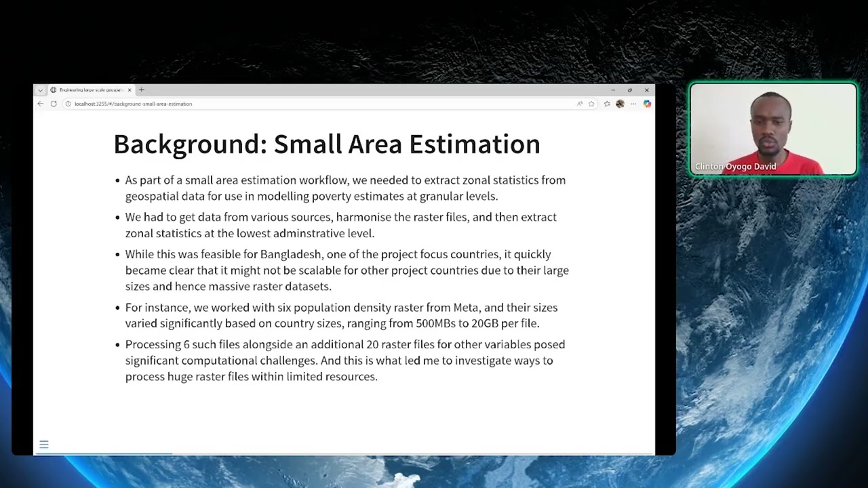Open the slide menu hamburger icon

pos(44,445)
